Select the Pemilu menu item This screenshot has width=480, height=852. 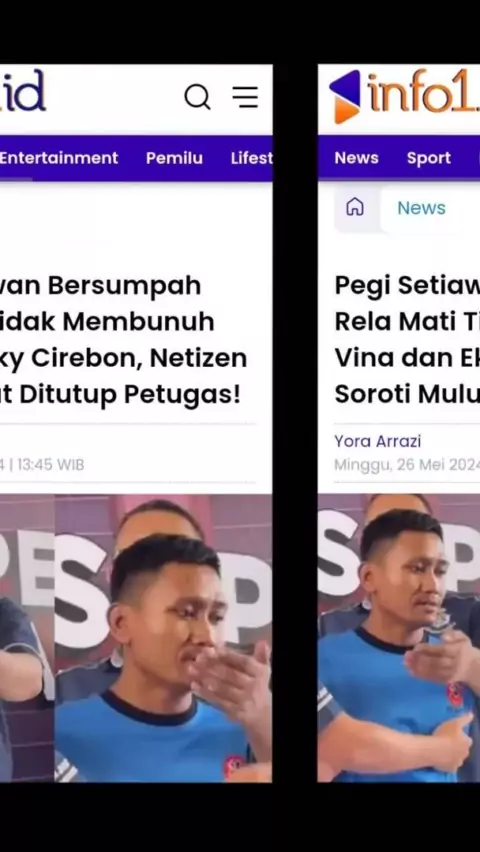[174, 158]
